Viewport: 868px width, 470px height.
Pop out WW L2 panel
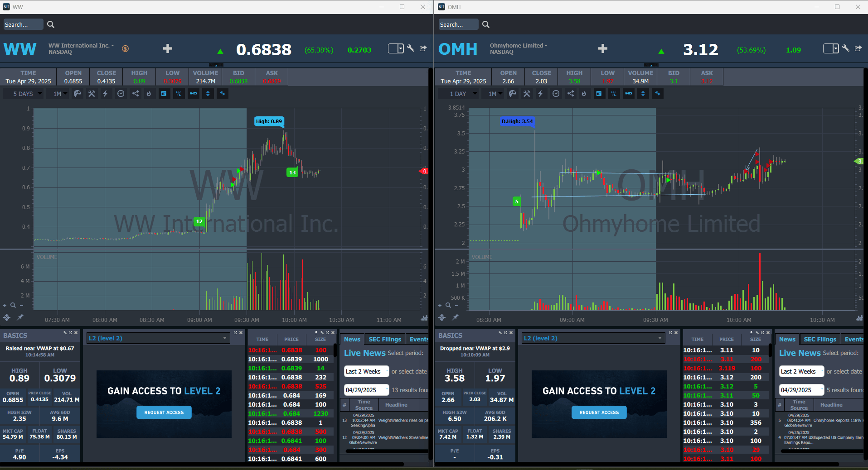coord(235,333)
